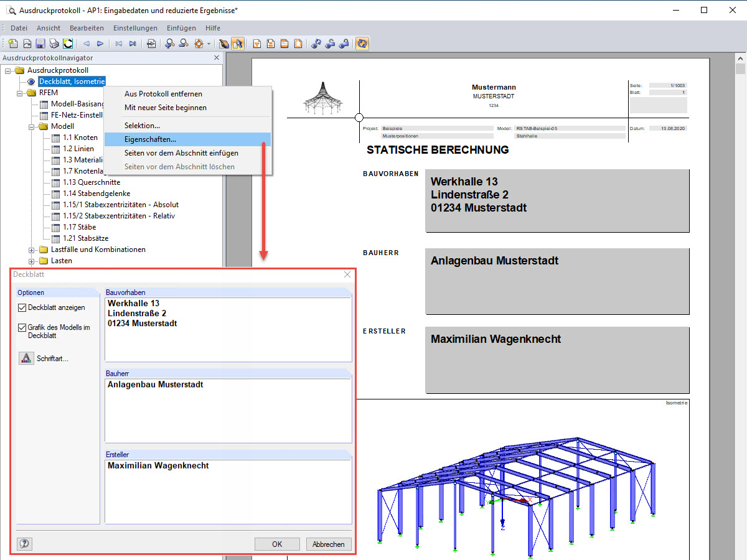This screenshot has height=560, width=747.
Task: Click Abbrechen in Deckblatt dialog
Action: point(328,544)
